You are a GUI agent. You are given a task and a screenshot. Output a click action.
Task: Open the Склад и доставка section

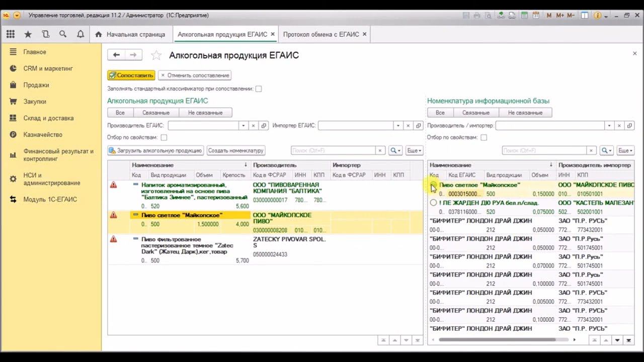pyautogui.click(x=48, y=118)
